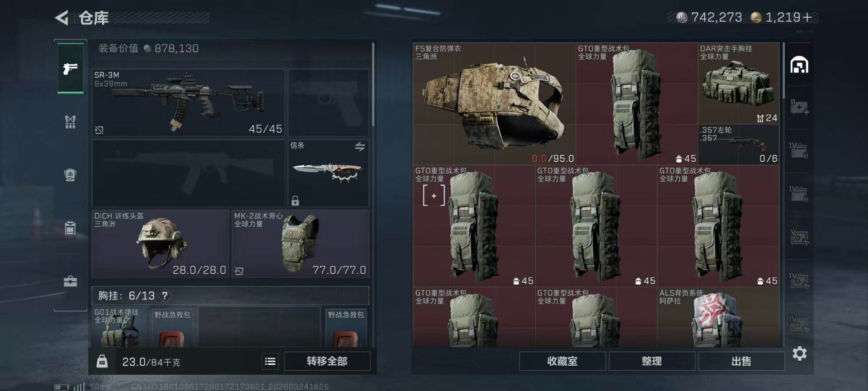This screenshot has width=868, height=391.
Task: Select the weapons pistol tab in sidebar
Action: tap(70, 68)
